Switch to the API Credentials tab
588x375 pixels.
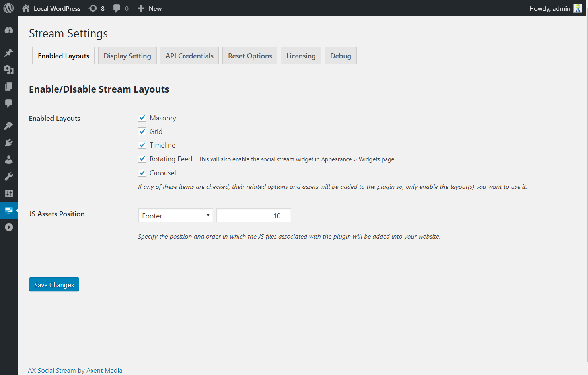pos(189,56)
